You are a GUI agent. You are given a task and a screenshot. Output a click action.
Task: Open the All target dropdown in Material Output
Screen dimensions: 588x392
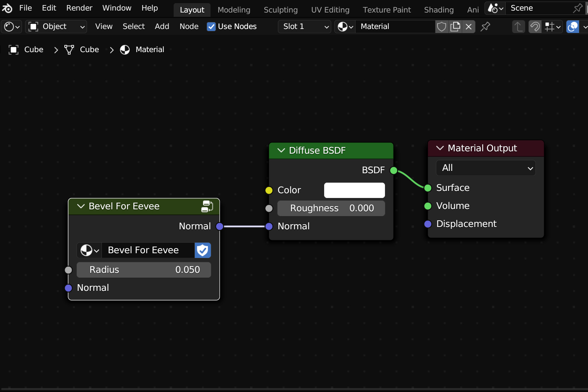tap(486, 168)
